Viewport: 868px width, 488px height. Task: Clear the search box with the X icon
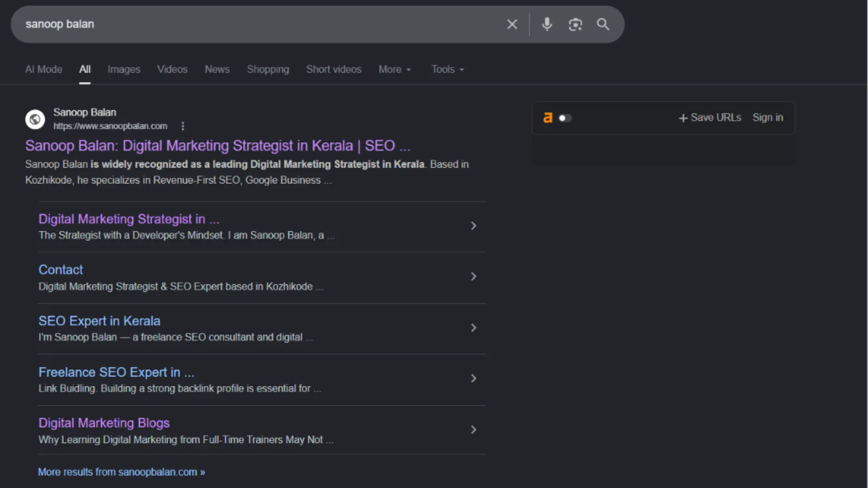pyautogui.click(x=512, y=24)
